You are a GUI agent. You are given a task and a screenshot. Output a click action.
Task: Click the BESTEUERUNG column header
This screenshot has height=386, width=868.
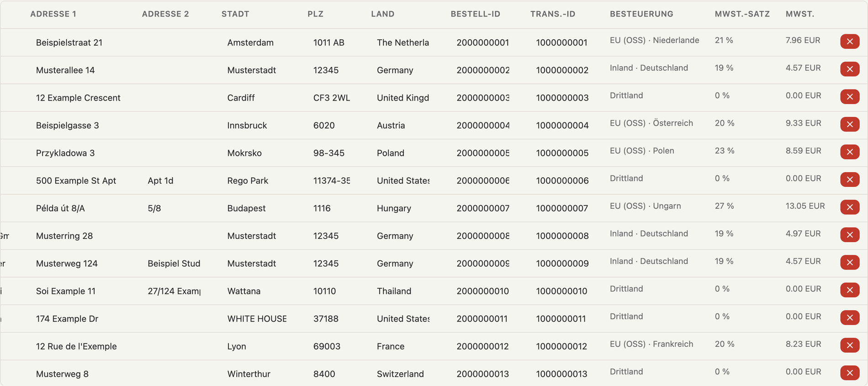tap(641, 14)
